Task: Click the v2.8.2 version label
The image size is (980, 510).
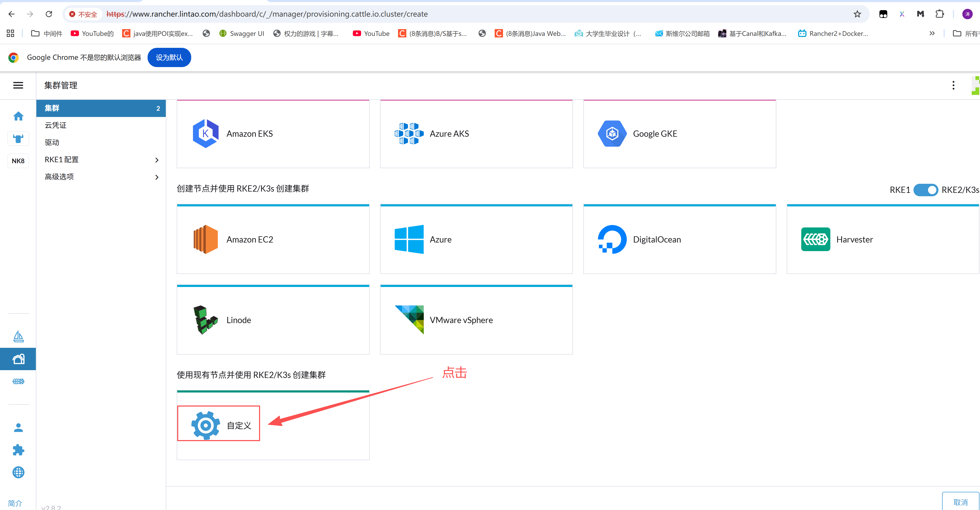Action: pos(51,507)
